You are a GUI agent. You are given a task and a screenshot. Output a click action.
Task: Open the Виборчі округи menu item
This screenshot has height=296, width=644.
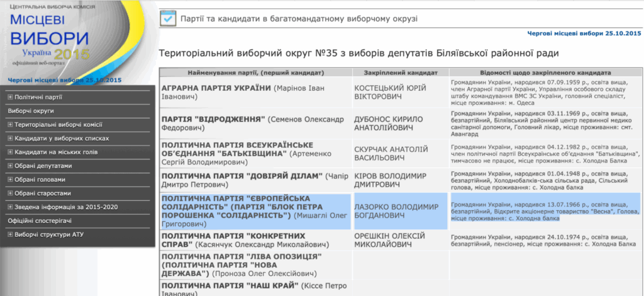pyautogui.click(x=31, y=111)
